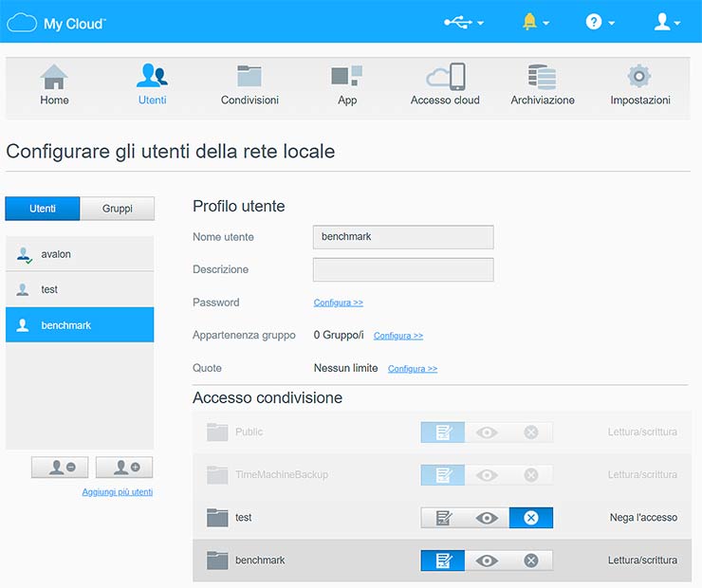Open the Home section icon
The width and height of the screenshot is (702, 588).
pyautogui.click(x=54, y=78)
